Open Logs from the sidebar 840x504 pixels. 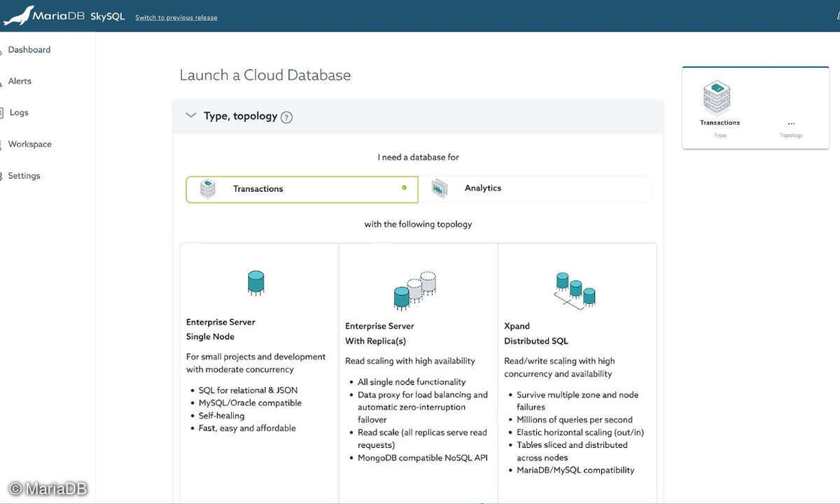19,113
